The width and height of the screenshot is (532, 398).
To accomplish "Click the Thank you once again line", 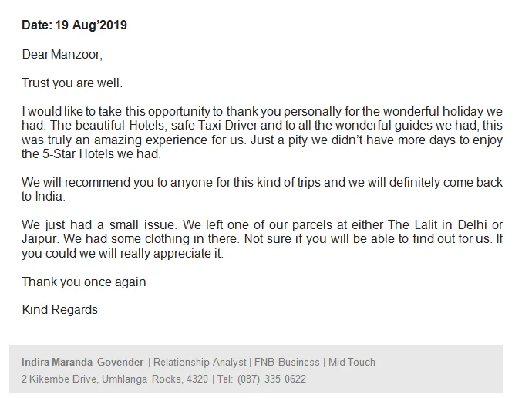I will coord(84,282).
